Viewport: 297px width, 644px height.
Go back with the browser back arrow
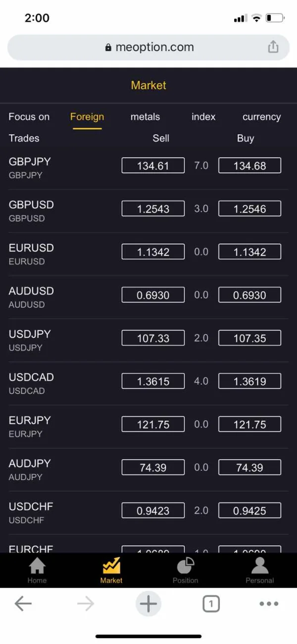click(23, 603)
